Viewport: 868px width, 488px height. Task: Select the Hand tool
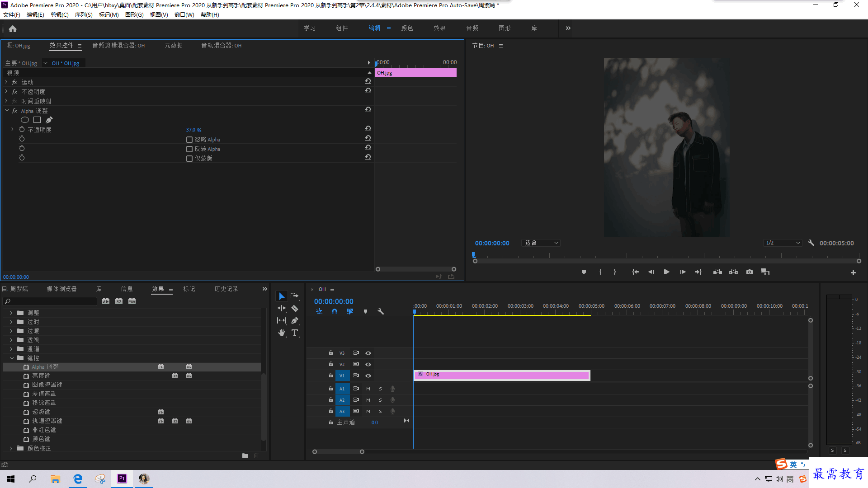click(281, 333)
